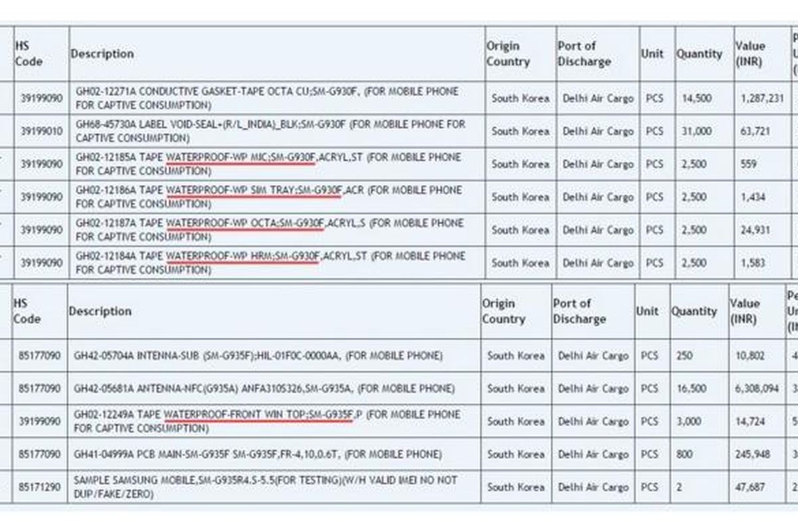
Task: Click the value cell showing 245,948
Action: pyautogui.click(x=753, y=455)
